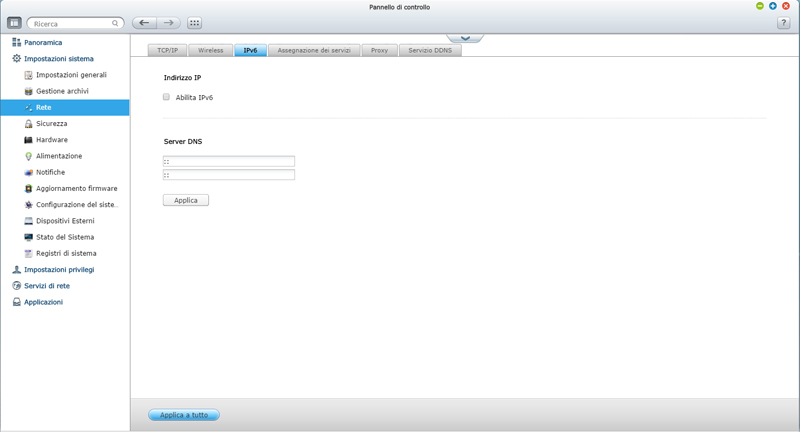The height and width of the screenshot is (432, 800).
Task: Switch to the TCP/IP tab
Action: click(167, 50)
